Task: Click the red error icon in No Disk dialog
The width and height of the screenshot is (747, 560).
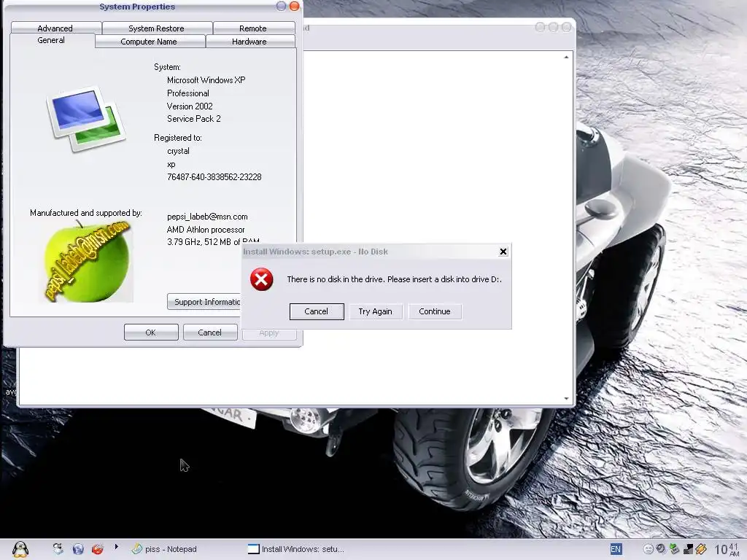Action: [x=262, y=279]
